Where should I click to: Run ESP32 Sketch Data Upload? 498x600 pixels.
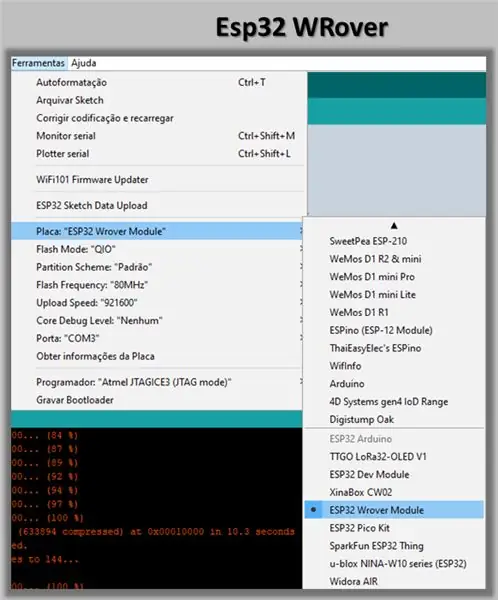pyautogui.click(x=157, y=205)
